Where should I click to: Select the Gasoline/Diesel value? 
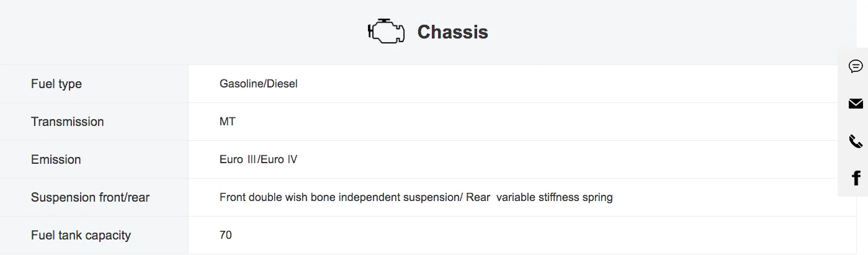259,84
